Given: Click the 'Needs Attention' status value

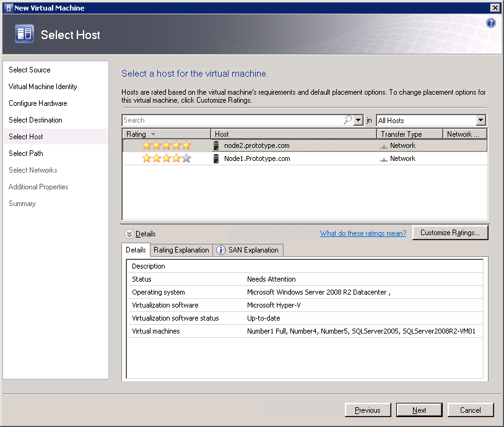Looking at the screenshot, I should pyautogui.click(x=271, y=279).
